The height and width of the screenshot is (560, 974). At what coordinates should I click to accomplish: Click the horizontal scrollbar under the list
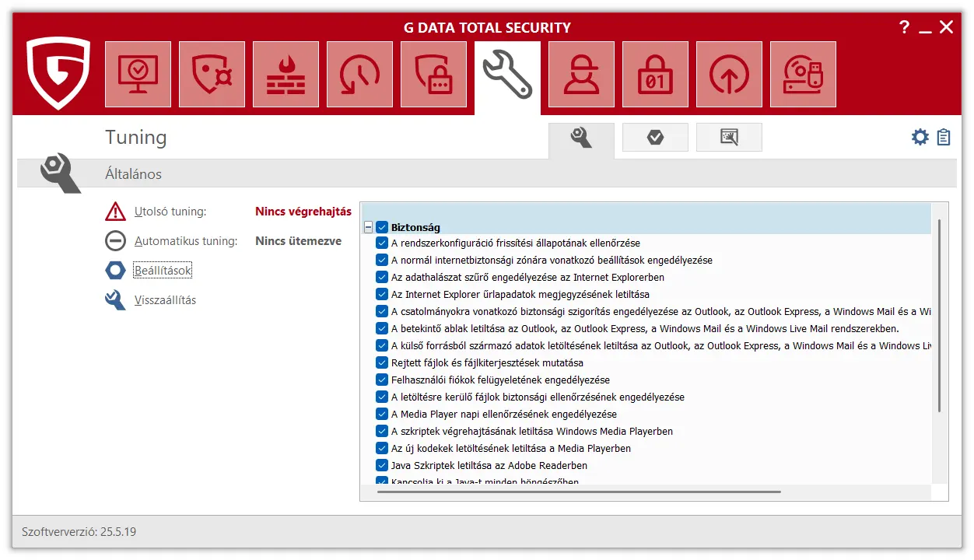point(578,492)
